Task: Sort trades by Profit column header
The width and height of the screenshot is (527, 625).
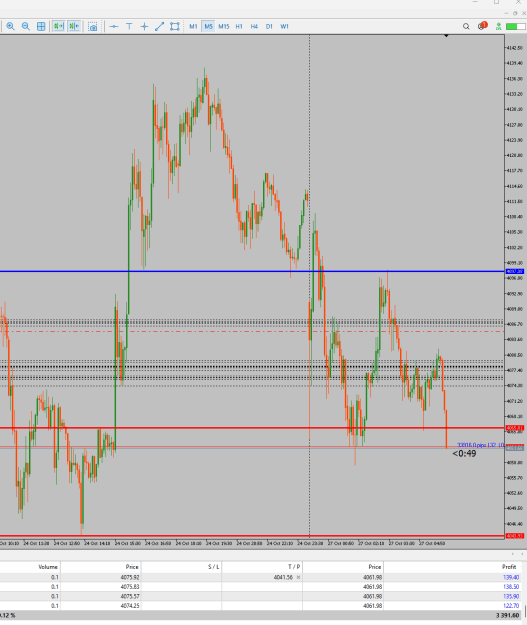Action: tap(509, 566)
